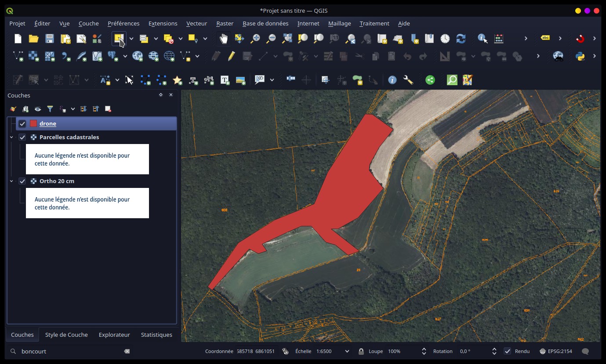The image size is (606, 364).
Task: Click the drone layer red symbol swatch
Action: pos(33,124)
